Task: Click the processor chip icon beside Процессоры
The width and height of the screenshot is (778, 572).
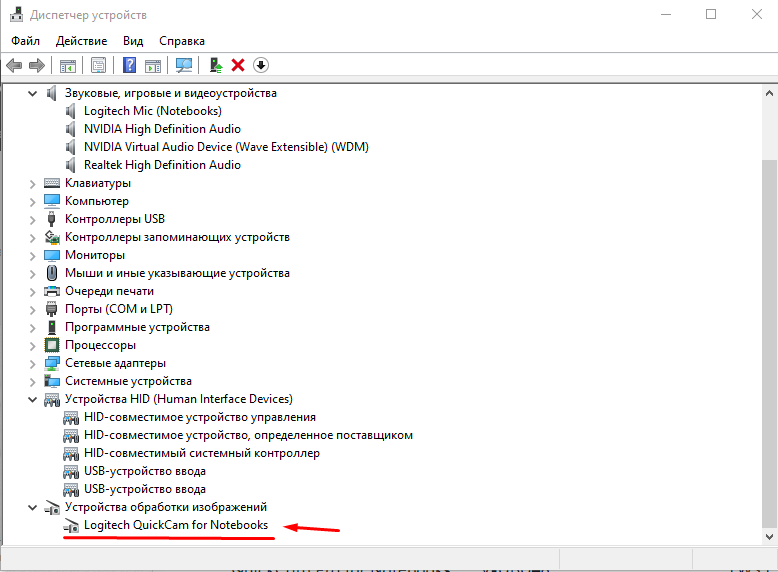Action: (x=52, y=345)
